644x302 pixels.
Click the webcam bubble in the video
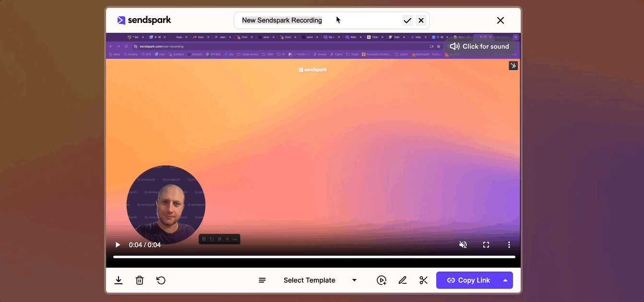(166, 205)
